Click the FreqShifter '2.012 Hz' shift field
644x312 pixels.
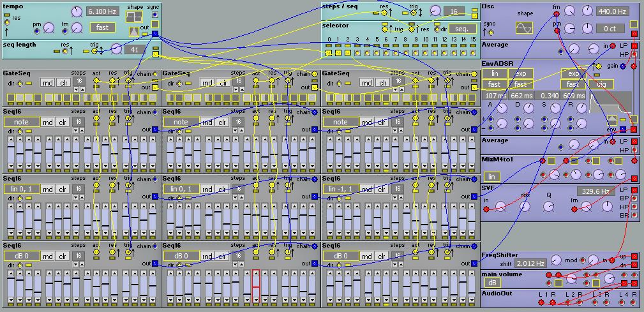tap(530, 263)
